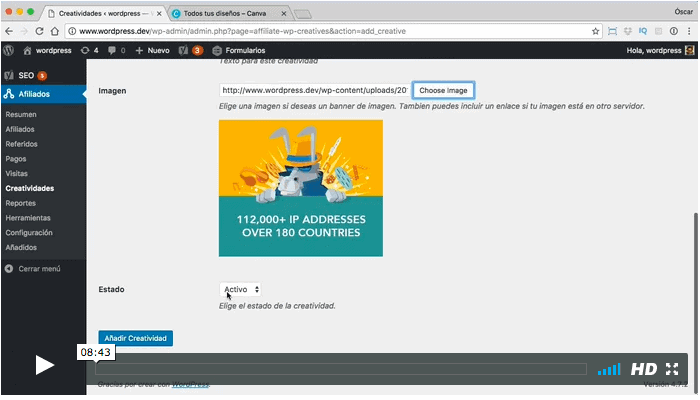Enter fullscreen video mode

[672, 369]
